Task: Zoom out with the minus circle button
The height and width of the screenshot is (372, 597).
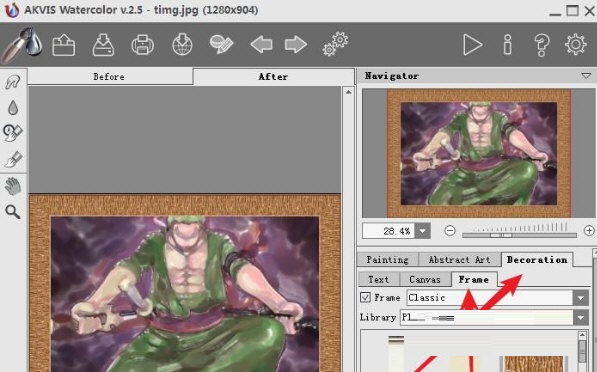Action: [450, 230]
